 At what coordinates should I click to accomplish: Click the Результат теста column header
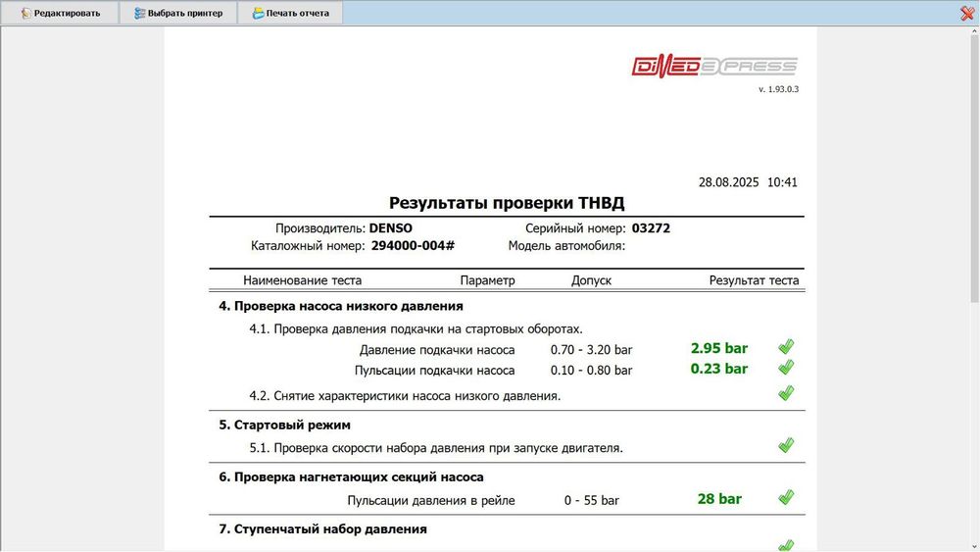point(754,280)
